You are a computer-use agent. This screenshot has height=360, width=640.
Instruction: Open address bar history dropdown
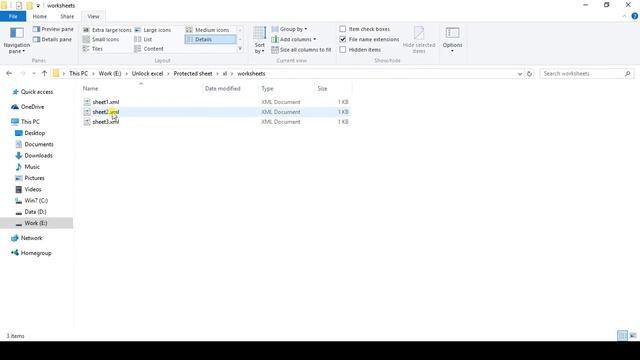[x=520, y=74]
